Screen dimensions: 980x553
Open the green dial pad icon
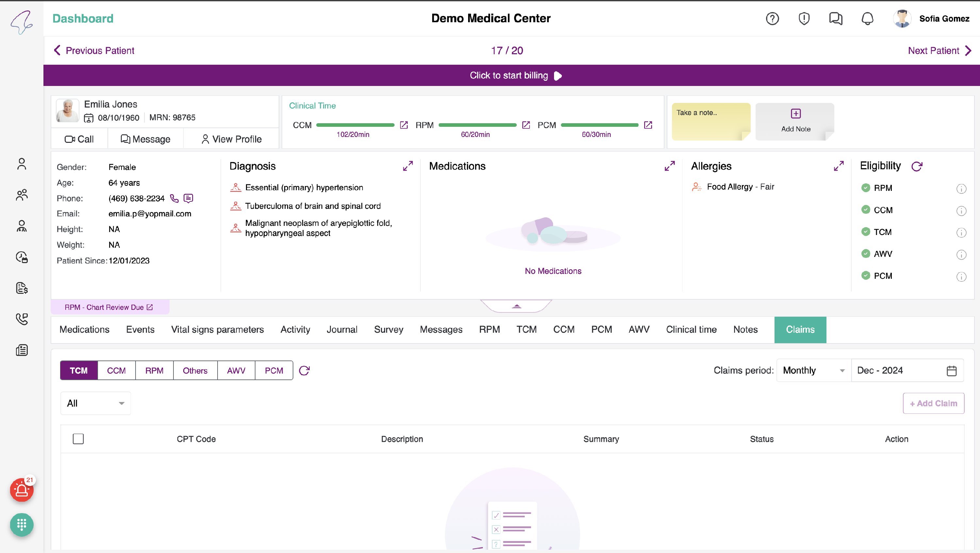click(x=21, y=525)
